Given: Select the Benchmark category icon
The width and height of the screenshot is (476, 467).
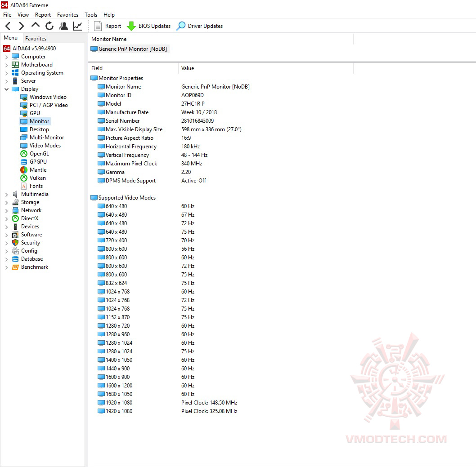Looking at the screenshot, I should tap(15, 267).
